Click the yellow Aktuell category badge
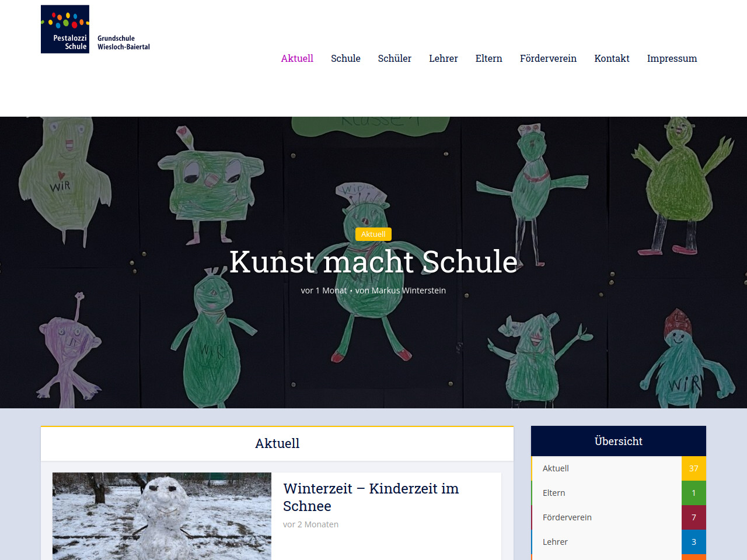Screen dimensions: 747x560 [x=373, y=234]
